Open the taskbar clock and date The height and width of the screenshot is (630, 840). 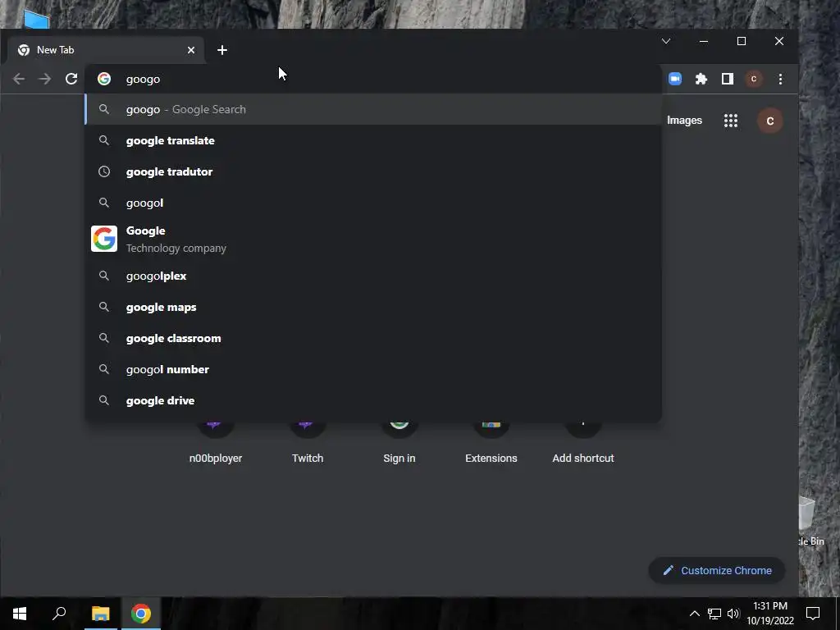770,614
